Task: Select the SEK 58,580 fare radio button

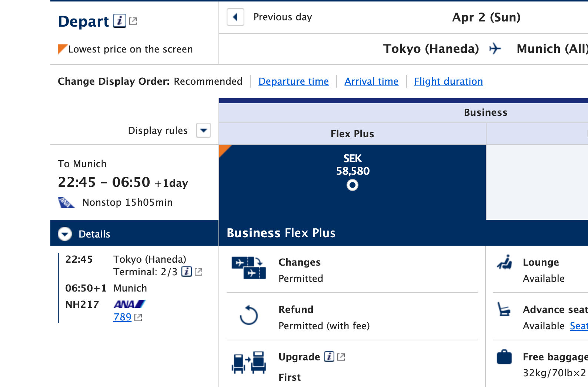Action: click(x=352, y=185)
